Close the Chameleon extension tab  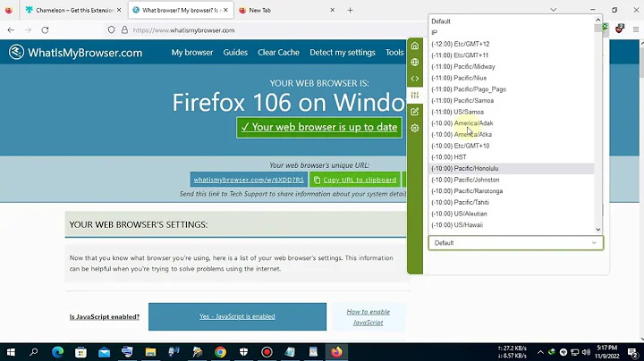click(119, 10)
